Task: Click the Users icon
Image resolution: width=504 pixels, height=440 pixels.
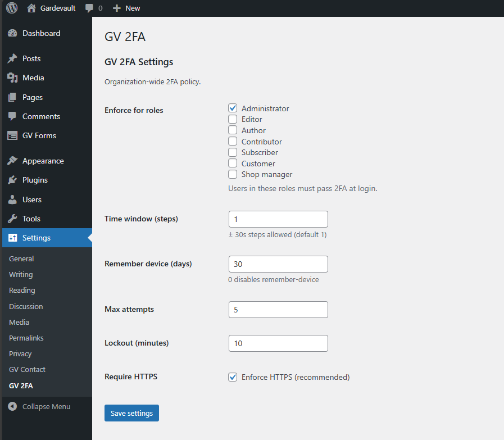Action: pos(12,199)
